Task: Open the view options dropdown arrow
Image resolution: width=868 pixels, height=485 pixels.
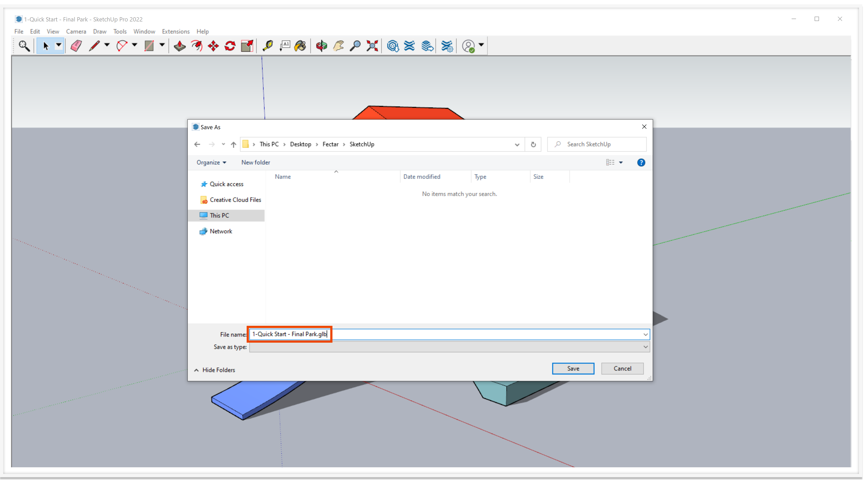Action: click(x=621, y=162)
